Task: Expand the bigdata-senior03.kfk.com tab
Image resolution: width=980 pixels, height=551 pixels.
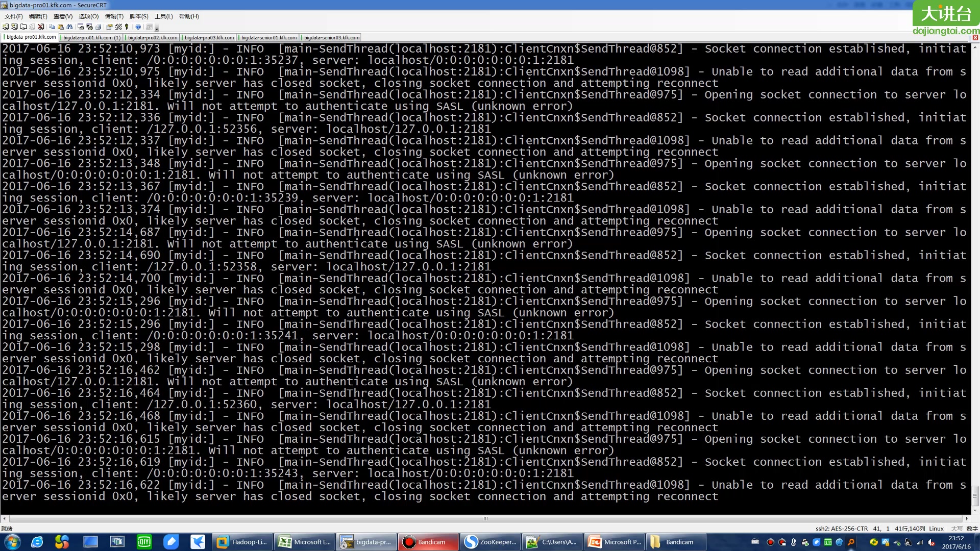Action: [330, 37]
